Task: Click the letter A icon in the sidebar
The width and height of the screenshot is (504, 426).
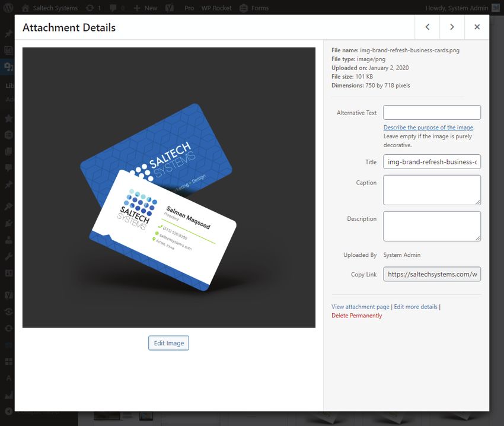Action: pyautogui.click(x=9, y=378)
